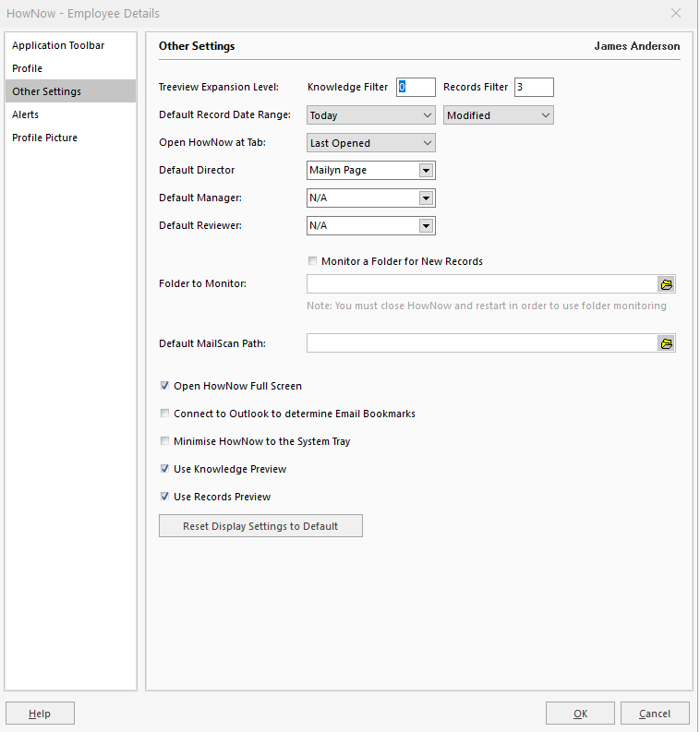
Task: Open the Alerts section
Action: pos(71,114)
